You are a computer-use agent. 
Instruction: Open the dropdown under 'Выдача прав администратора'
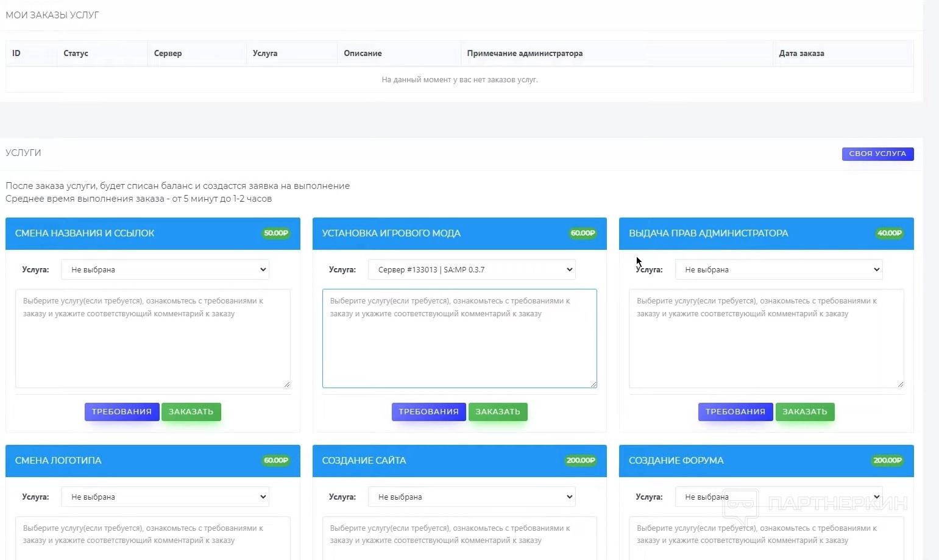778,269
